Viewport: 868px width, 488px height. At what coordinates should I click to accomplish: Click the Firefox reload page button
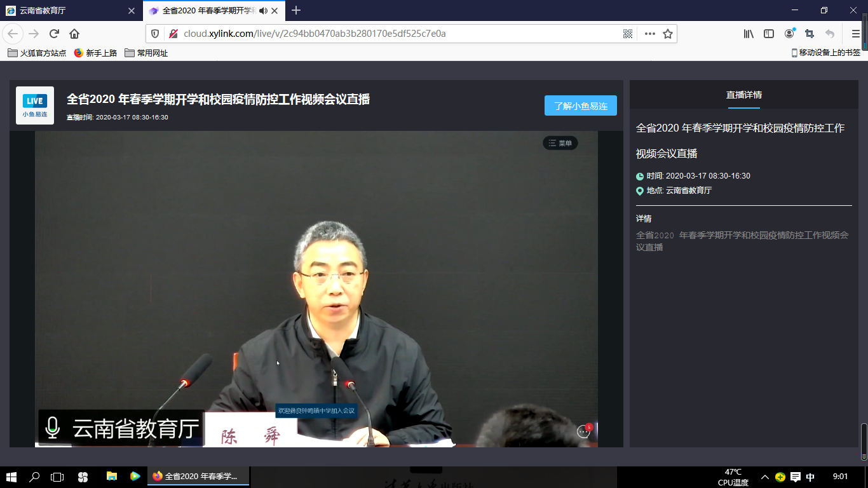pos(55,34)
